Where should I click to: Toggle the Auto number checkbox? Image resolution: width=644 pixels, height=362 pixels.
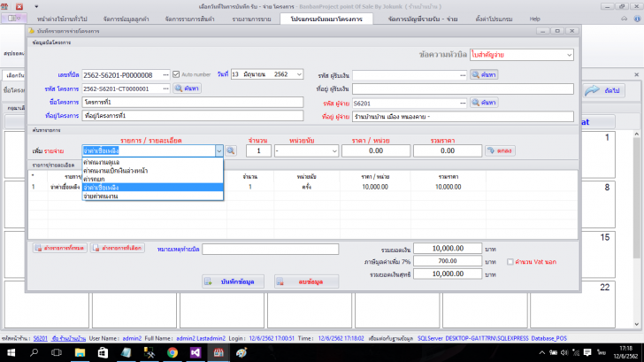(176, 74)
